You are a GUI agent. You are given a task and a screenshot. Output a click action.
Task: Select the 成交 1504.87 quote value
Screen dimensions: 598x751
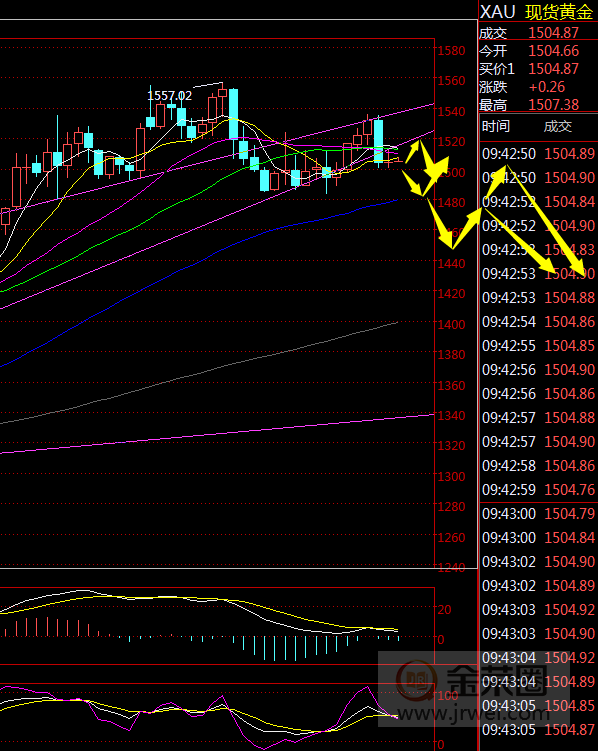[553, 33]
